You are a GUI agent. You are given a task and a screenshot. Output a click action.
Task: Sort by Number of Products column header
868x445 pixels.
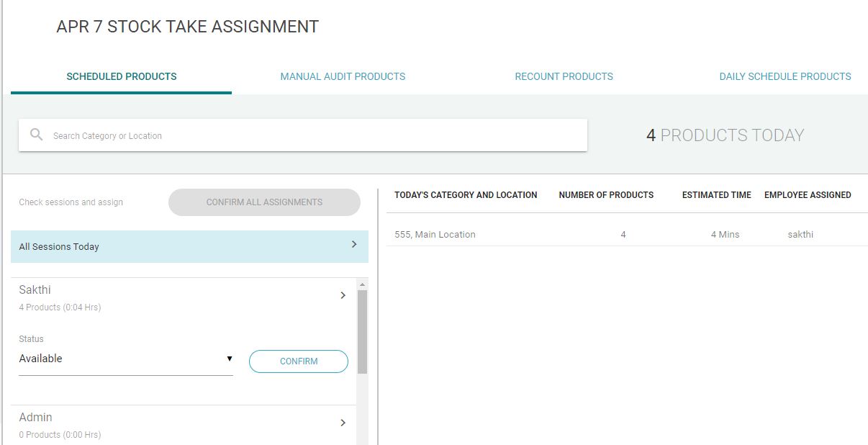pyautogui.click(x=606, y=195)
